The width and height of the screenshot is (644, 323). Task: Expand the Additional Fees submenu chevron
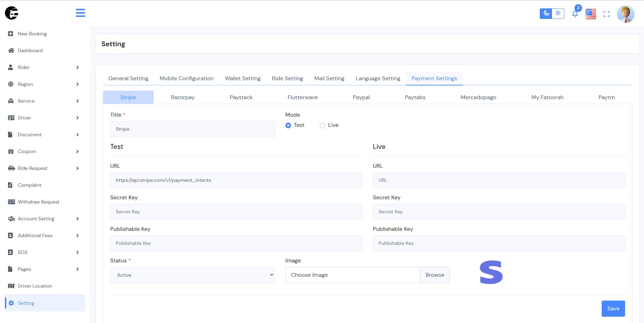[x=78, y=235]
